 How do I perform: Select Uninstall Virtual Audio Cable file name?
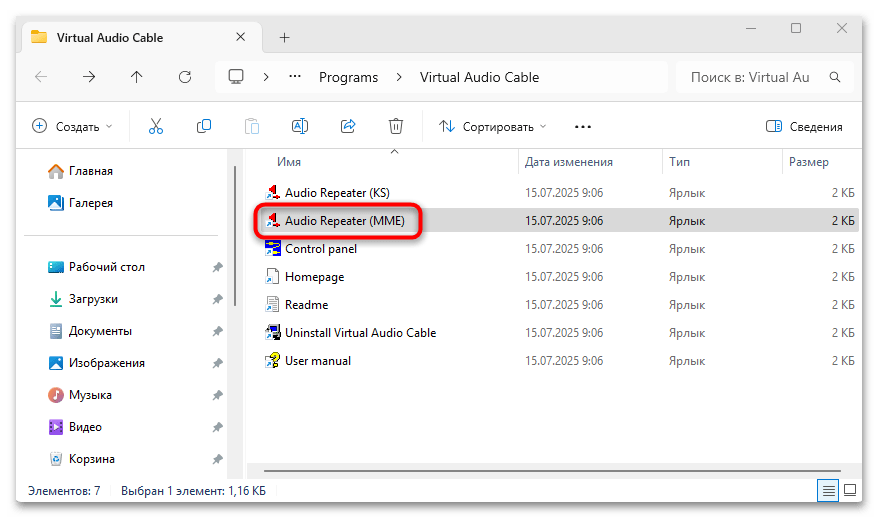(361, 333)
